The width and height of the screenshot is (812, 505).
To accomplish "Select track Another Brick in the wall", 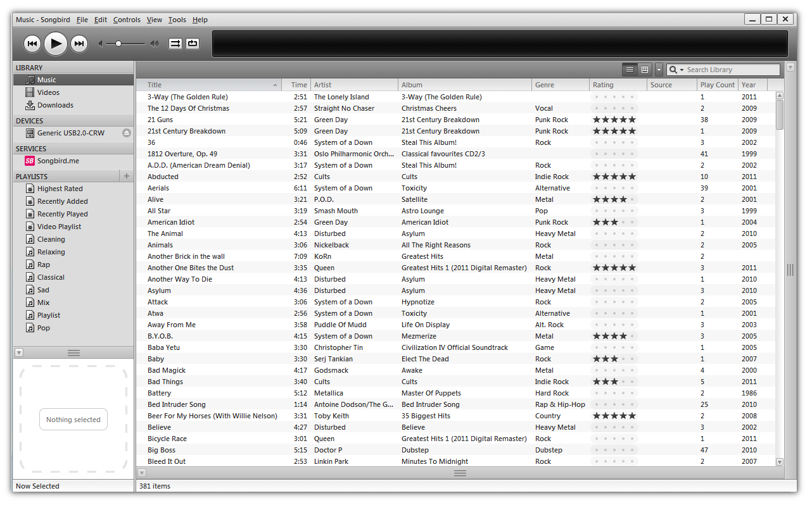I will click(456, 256).
